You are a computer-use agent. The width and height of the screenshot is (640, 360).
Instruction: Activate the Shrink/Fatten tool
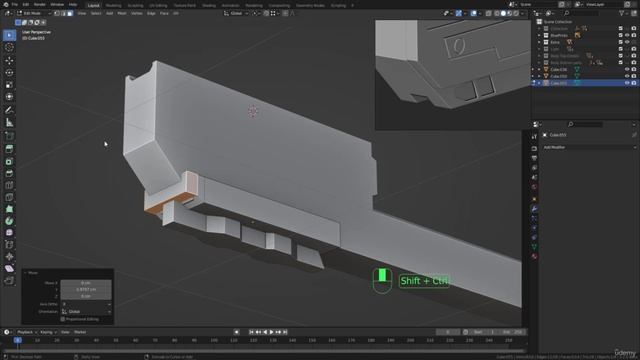[9, 256]
